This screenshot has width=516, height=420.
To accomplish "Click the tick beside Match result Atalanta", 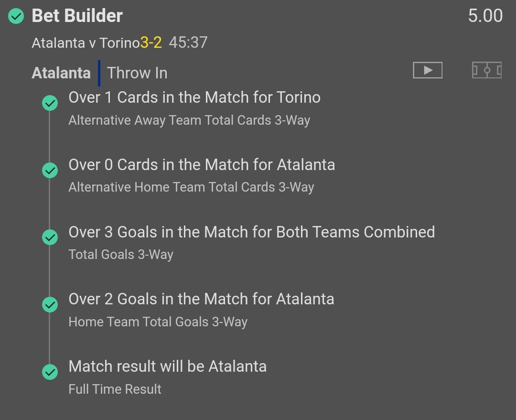I will tap(50, 372).
